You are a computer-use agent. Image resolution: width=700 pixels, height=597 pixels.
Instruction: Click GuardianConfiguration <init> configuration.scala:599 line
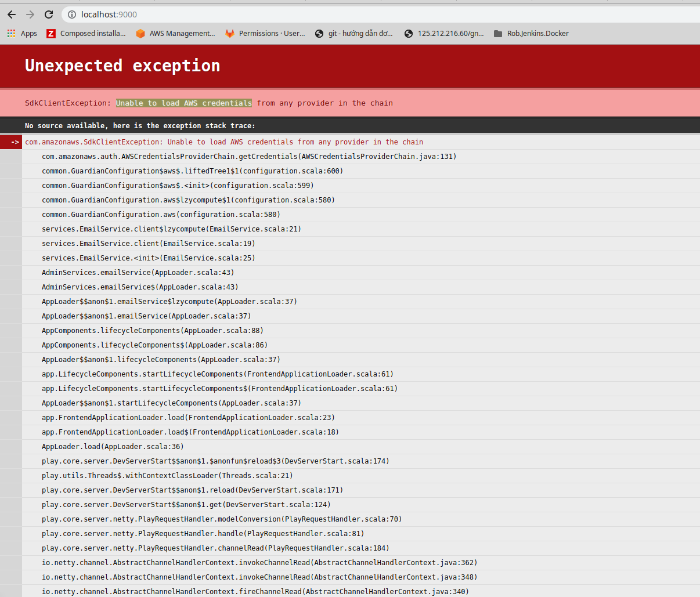point(178,186)
